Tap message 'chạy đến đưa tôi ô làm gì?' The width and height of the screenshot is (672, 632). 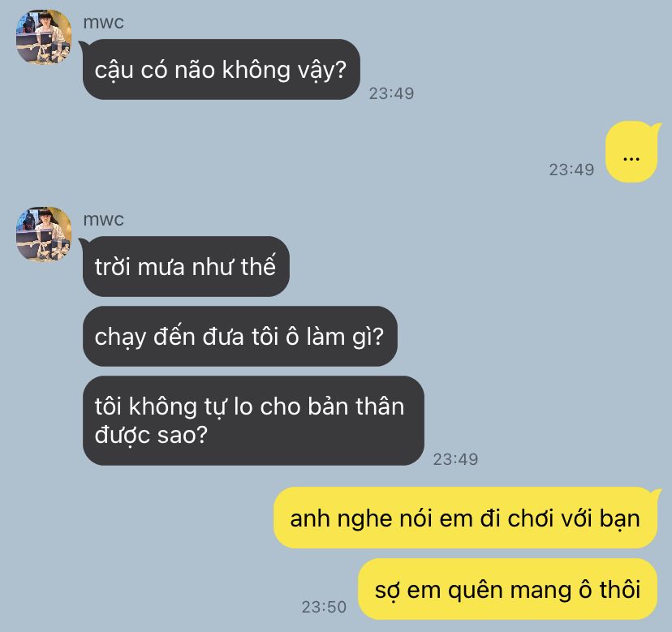(240, 337)
